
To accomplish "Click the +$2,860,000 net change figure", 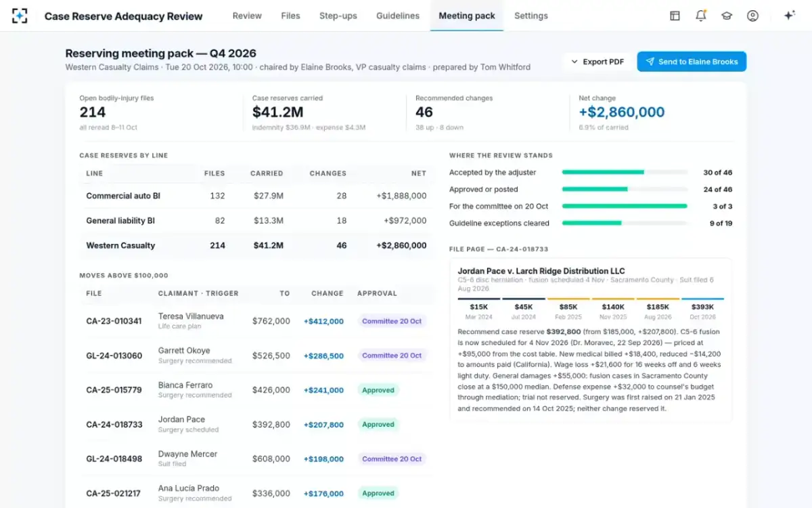I will click(x=622, y=112).
